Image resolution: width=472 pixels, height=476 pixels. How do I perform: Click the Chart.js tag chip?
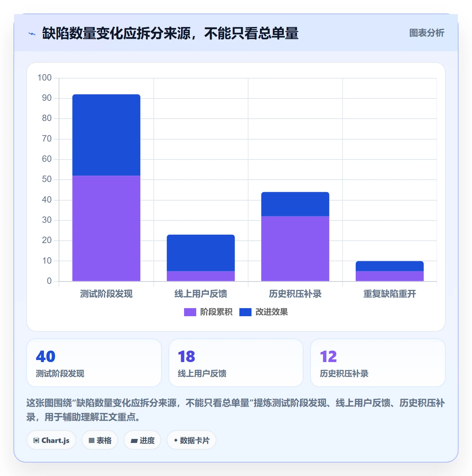point(51,440)
